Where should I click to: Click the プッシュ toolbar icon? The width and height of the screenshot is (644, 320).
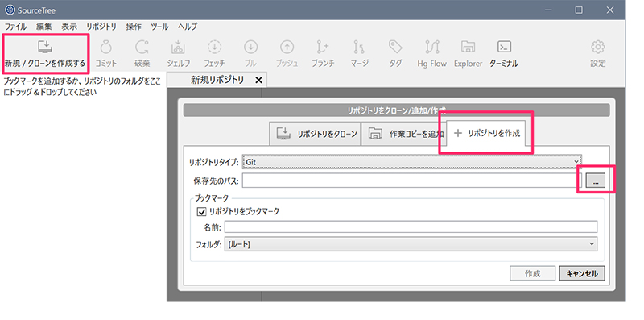(287, 53)
